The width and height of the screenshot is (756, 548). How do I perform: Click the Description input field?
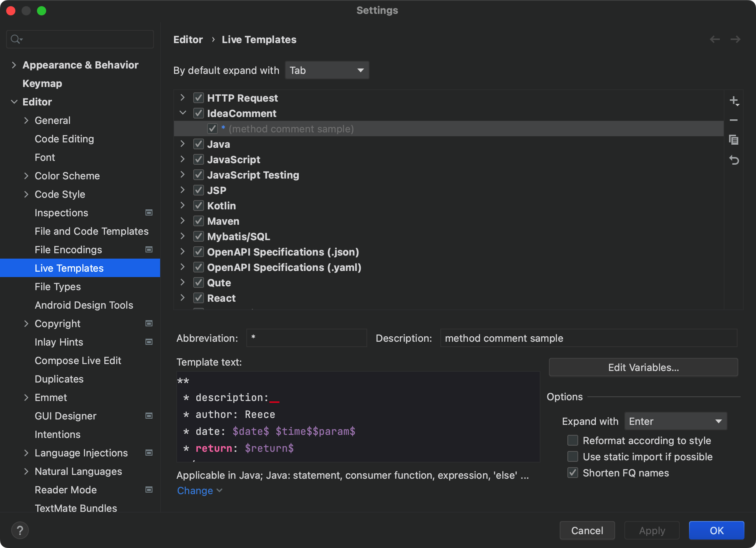click(589, 338)
